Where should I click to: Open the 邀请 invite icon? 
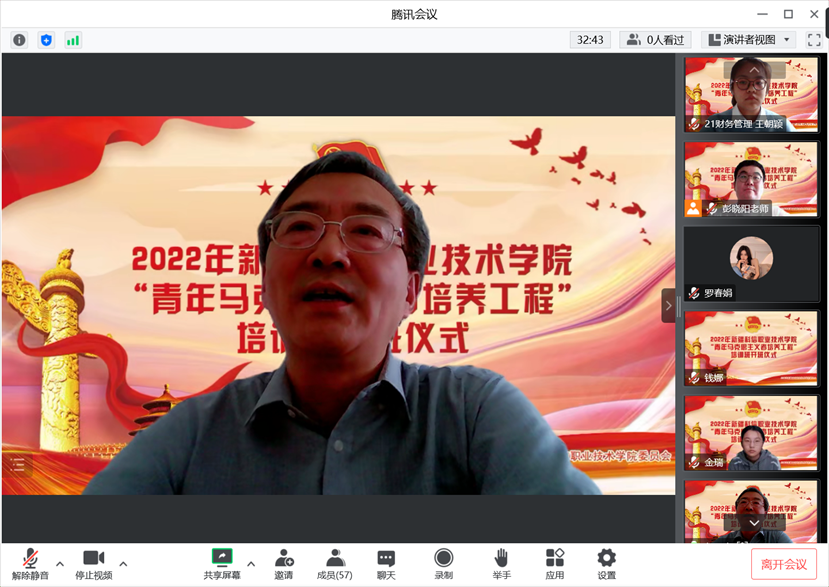284,564
